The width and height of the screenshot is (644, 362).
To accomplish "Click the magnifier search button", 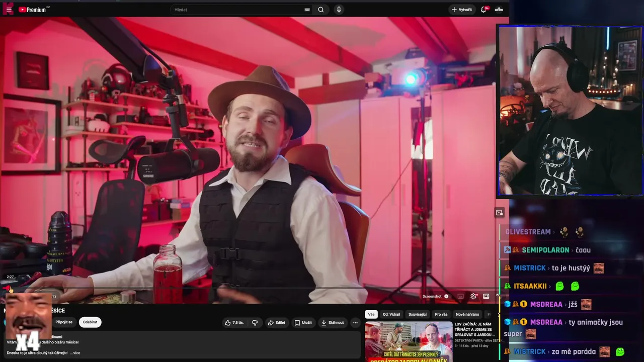I will point(321,10).
